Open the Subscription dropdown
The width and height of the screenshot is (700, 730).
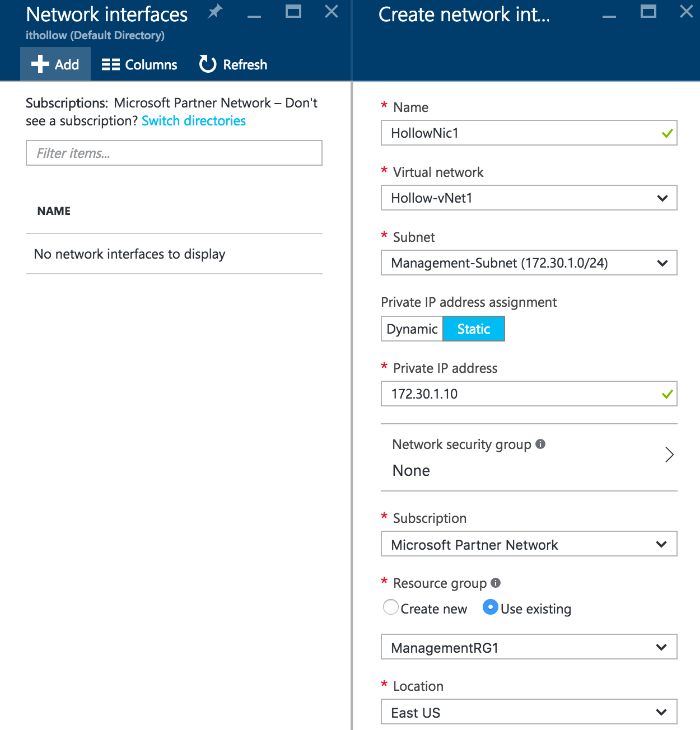pyautogui.click(x=529, y=544)
